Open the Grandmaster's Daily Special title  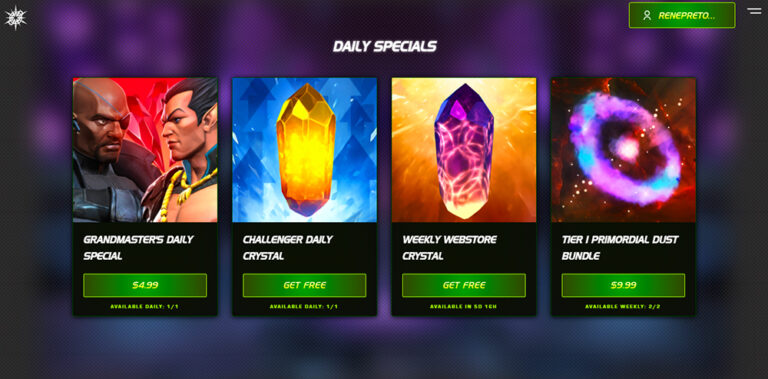[x=138, y=248]
